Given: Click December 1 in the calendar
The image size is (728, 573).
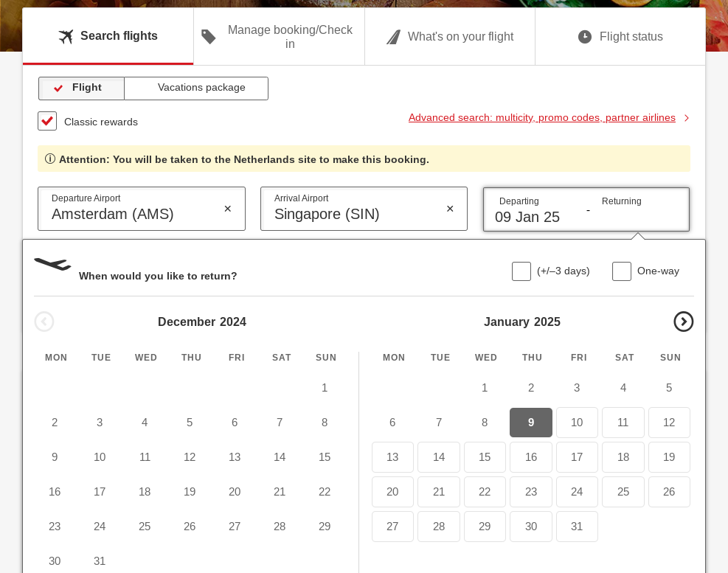Looking at the screenshot, I should click(x=325, y=388).
